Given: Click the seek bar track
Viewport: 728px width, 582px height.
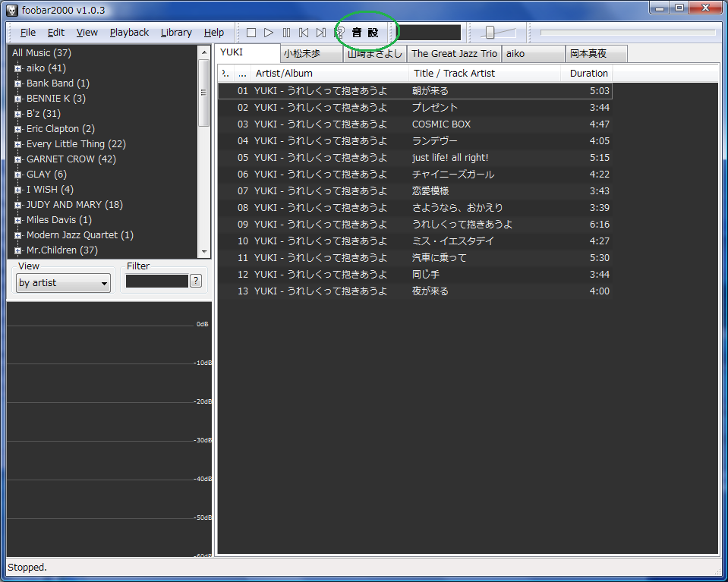Looking at the screenshot, I should [x=628, y=33].
